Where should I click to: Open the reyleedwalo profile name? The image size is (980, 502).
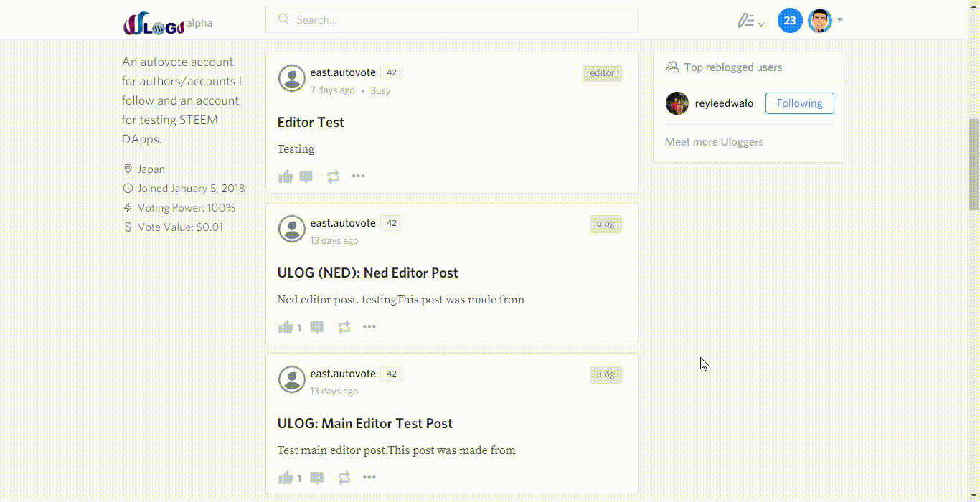click(x=724, y=103)
